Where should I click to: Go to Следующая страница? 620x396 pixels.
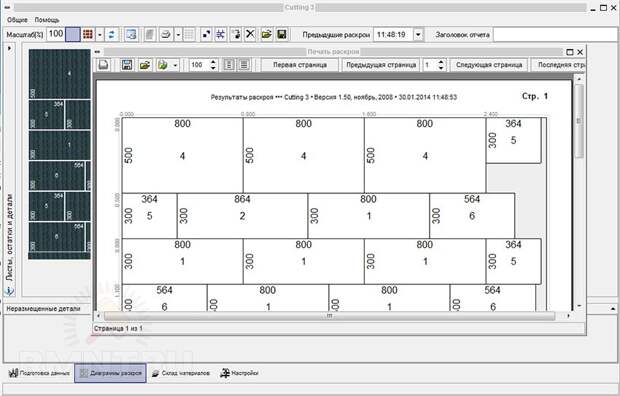click(489, 65)
